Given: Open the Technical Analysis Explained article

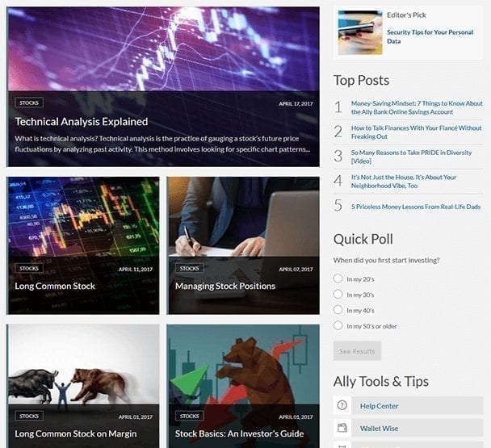Looking at the screenshot, I should click(x=82, y=121).
